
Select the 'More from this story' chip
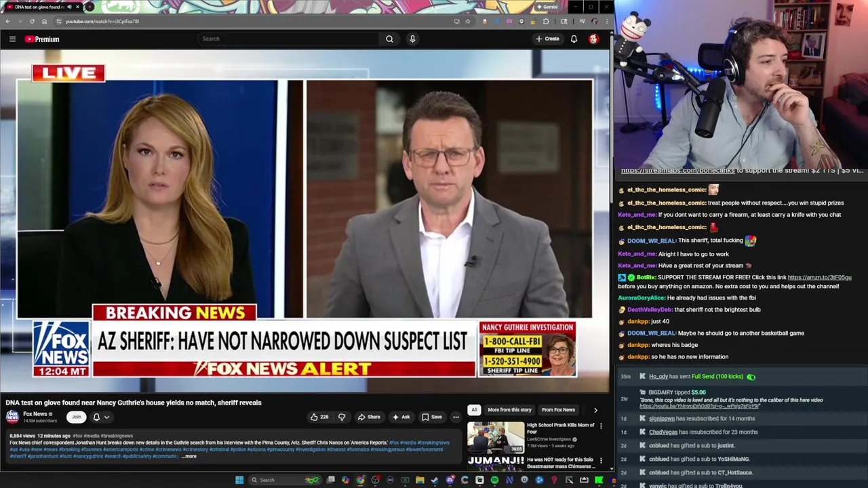click(509, 409)
